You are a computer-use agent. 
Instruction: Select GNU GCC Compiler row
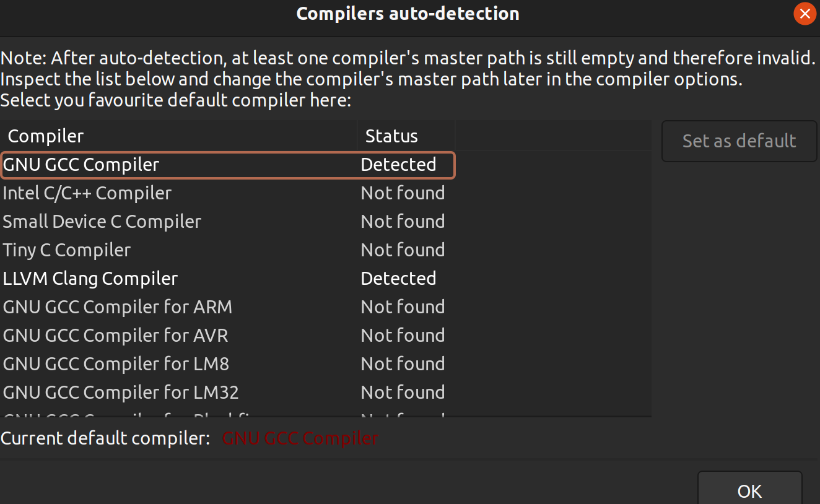[x=81, y=165]
